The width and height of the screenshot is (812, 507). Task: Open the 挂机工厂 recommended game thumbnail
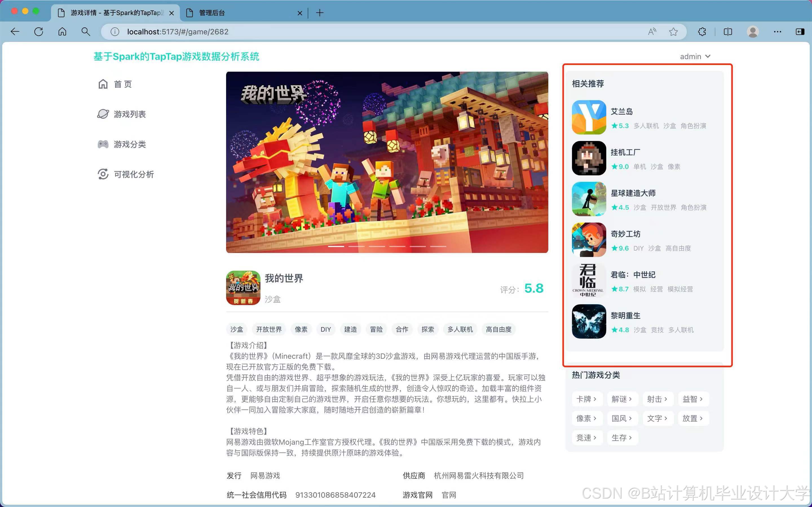[589, 158]
